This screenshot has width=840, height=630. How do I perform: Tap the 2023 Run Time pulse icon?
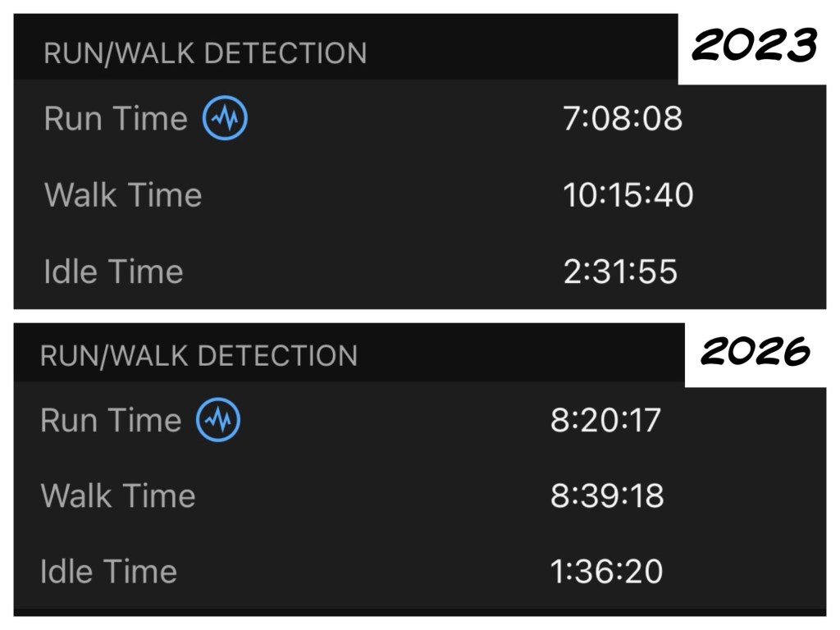(225, 118)
